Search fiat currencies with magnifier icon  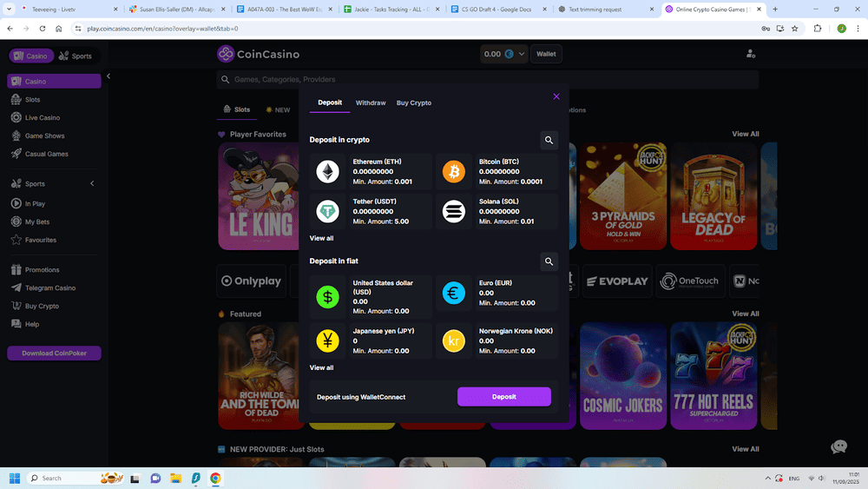coord(549,261)
